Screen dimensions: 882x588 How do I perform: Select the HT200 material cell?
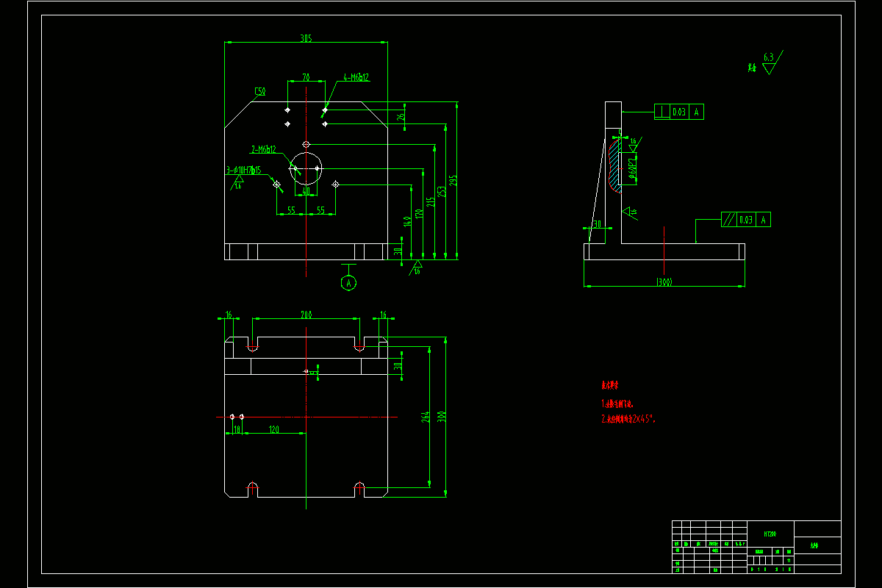point(770,534)
